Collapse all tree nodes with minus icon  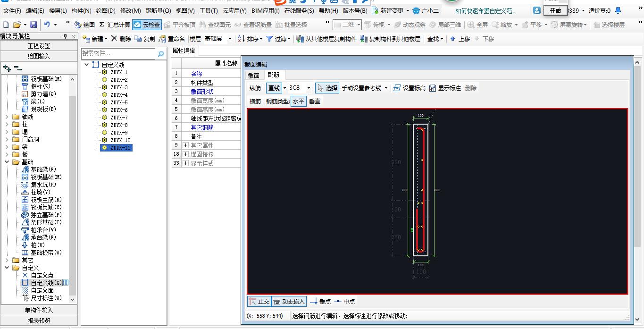click(x=18, y=68)
